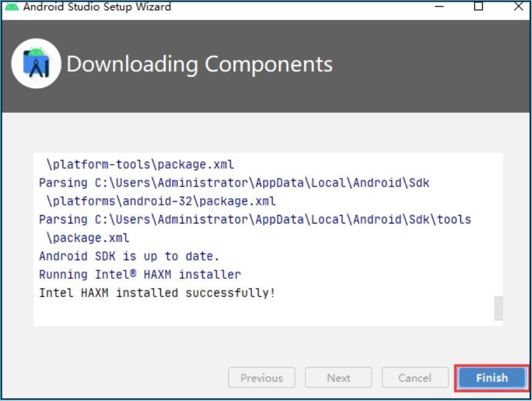Click the 'Intel HAXM installed successfully!' line

tap(157, 293)
